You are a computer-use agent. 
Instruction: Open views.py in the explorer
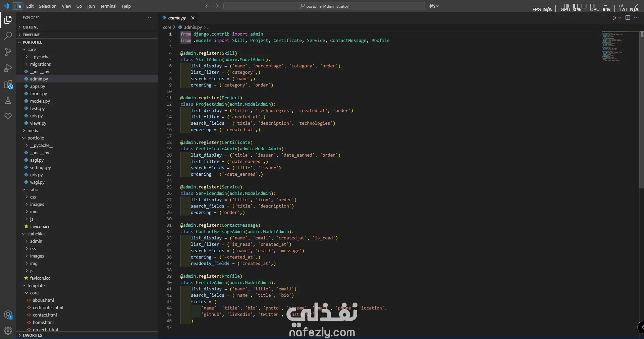coord(87,123)
